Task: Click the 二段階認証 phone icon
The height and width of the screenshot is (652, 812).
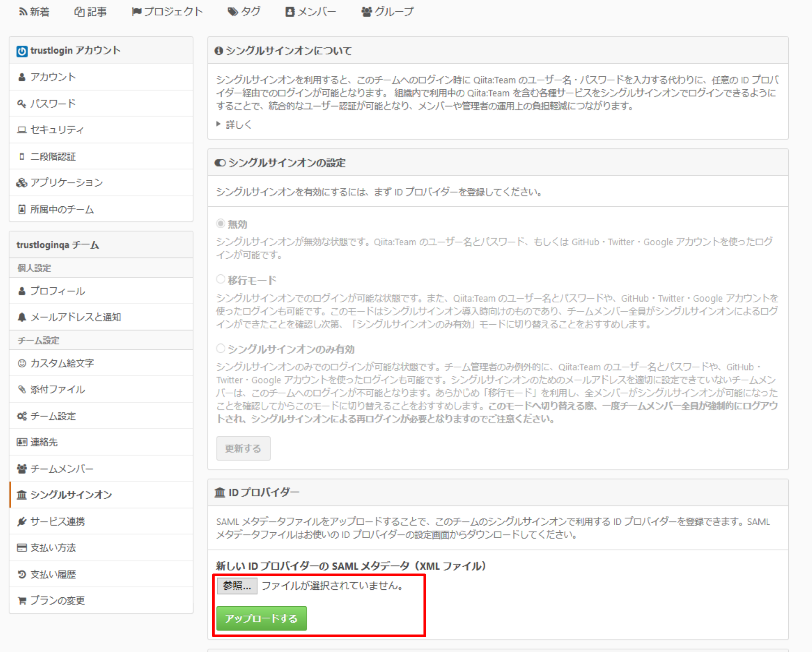Action: 22,156
